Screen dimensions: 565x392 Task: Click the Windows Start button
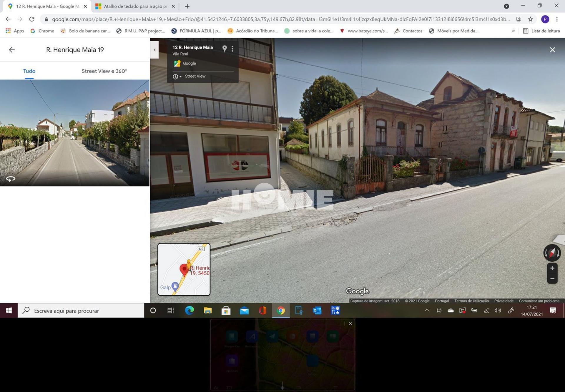click(9, 310)
